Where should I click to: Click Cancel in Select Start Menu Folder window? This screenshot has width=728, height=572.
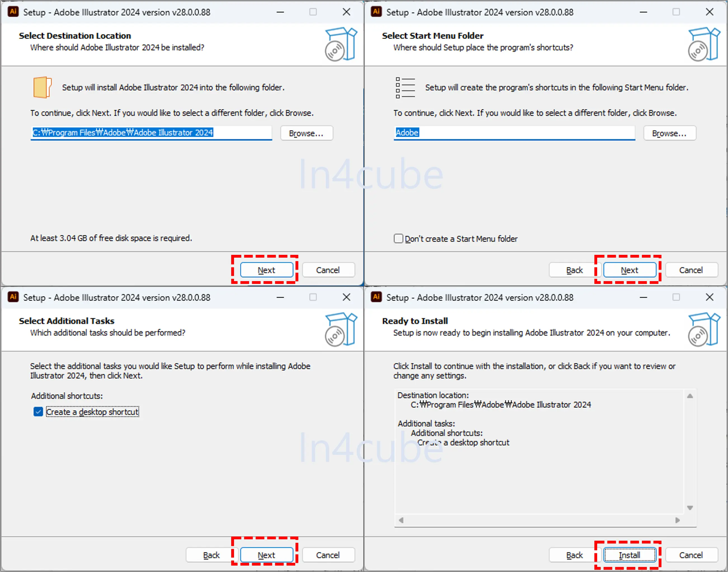tap(691, 270)
